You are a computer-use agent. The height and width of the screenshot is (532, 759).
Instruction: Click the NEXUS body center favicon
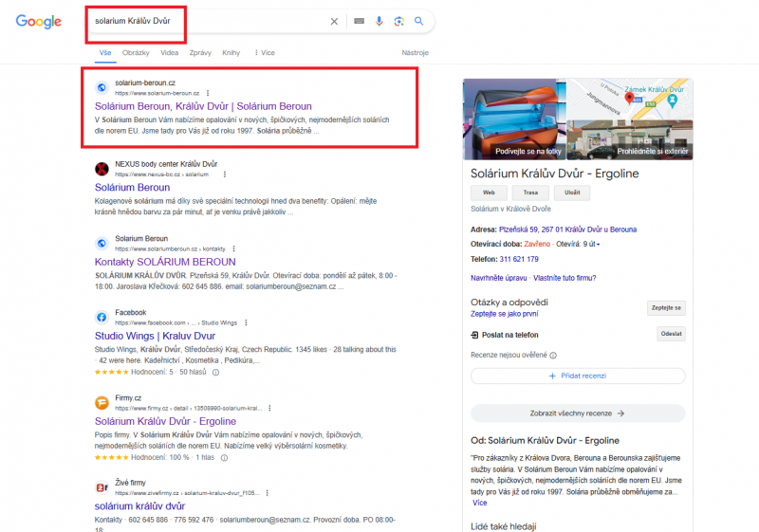pos(102,169)
